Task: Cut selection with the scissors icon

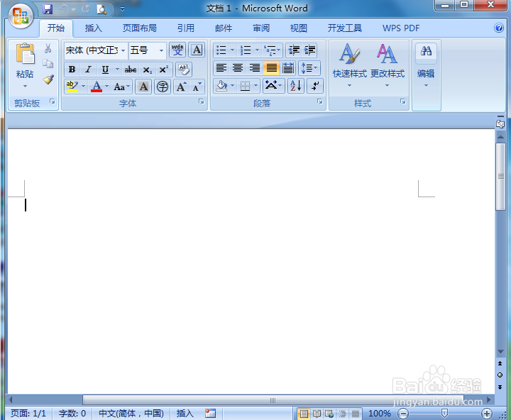Action: (x=48, y=49)
